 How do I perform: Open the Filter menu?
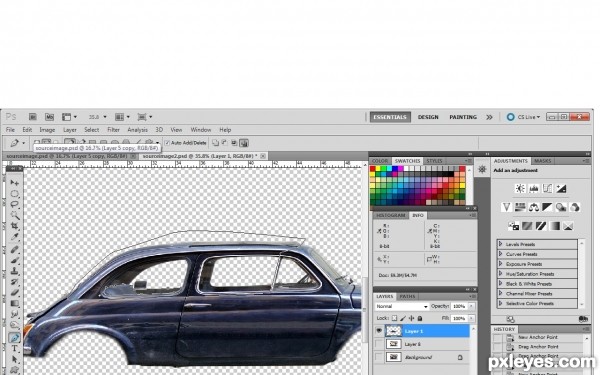113,130
